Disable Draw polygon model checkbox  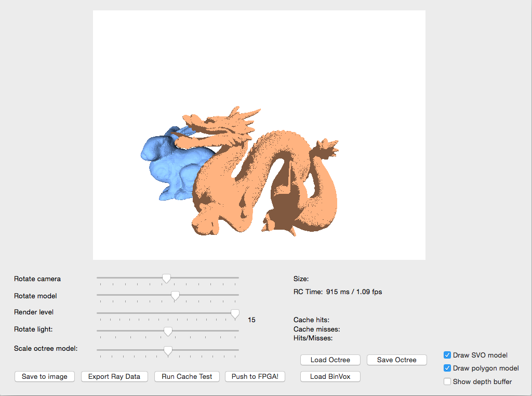(447, 368)
